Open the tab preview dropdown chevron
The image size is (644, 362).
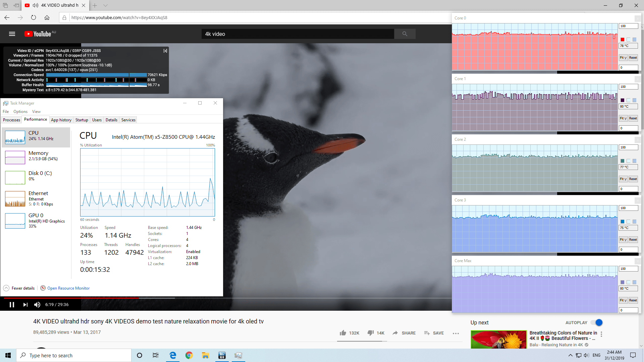click(x=105, y=5)
